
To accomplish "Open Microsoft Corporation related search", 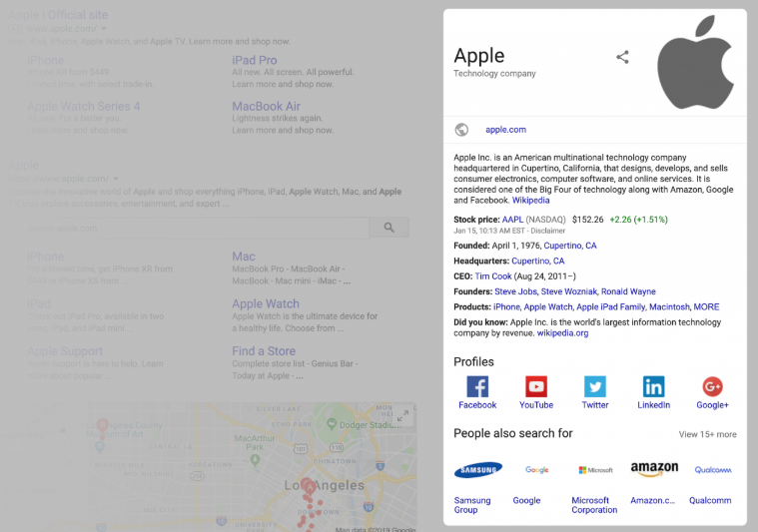I will 594,505.
